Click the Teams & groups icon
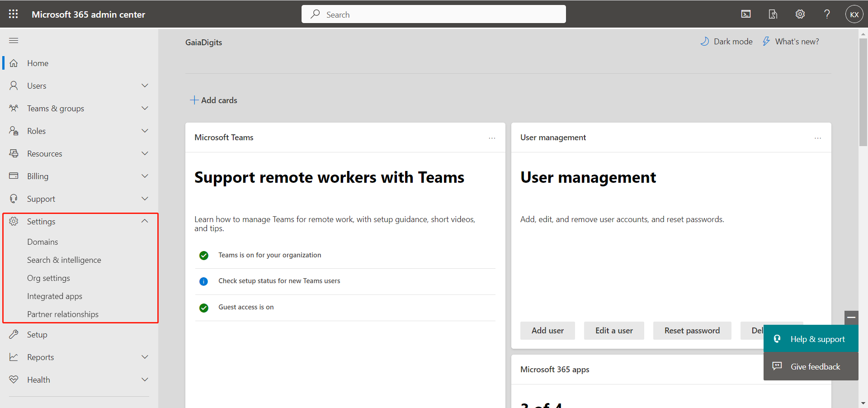 point(14,108)
